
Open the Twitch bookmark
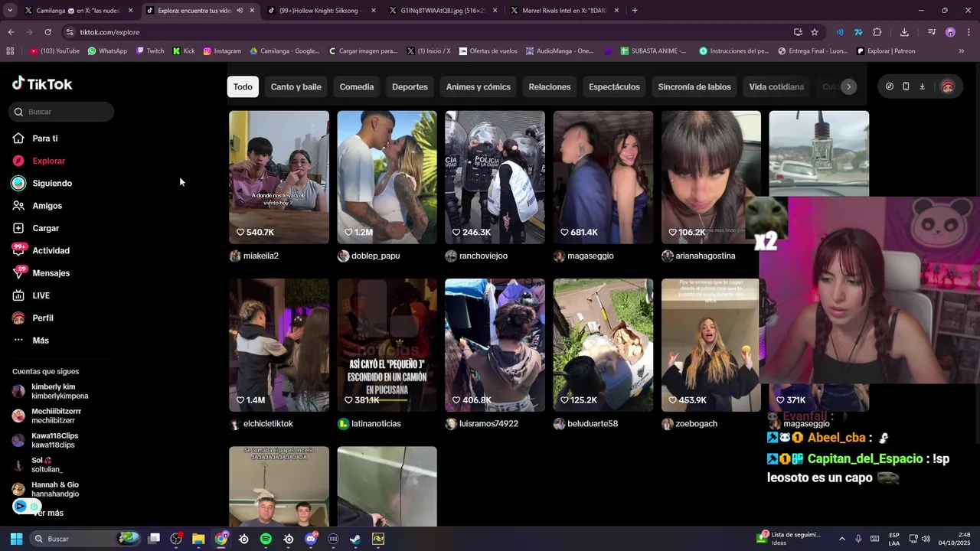coord(150,51)
